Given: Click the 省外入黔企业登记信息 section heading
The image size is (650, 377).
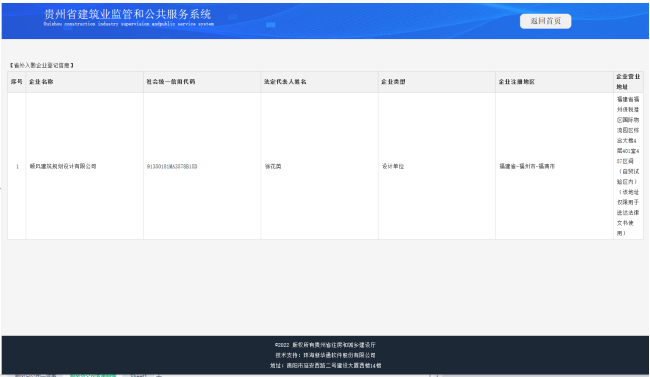Looking at the screenshot, I should pos(41,65).
